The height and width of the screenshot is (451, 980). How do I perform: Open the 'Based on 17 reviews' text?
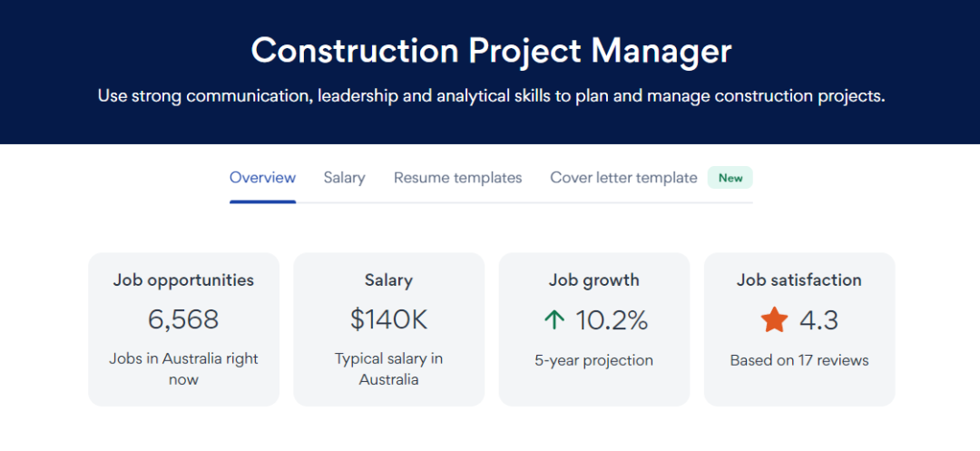[799, 360]
